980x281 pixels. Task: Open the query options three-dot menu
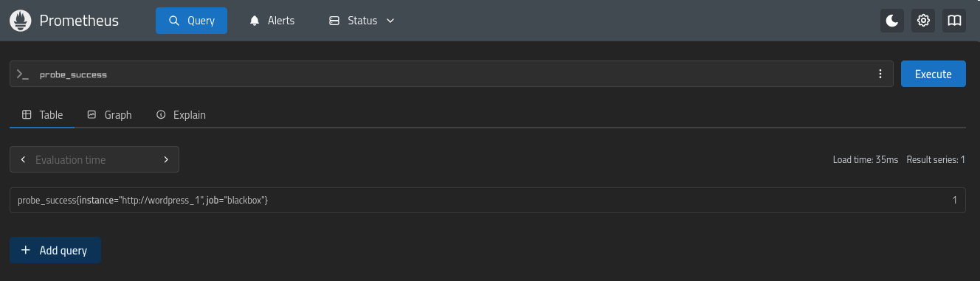(x=880, y=74)
